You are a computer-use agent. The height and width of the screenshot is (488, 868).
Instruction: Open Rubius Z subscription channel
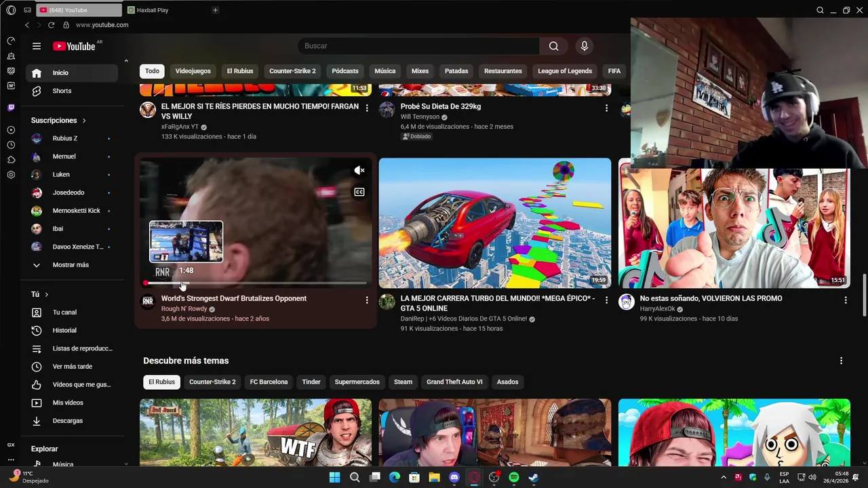point(71,138)
